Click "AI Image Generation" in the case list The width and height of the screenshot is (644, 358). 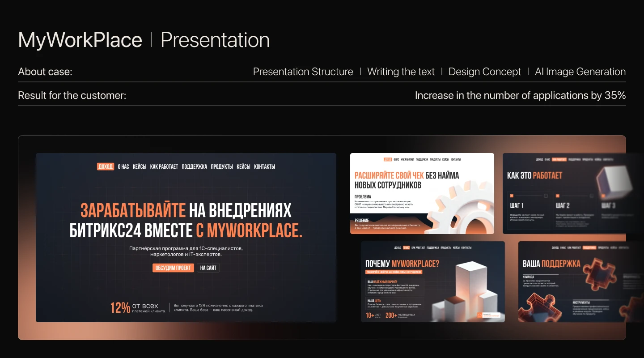click(580, 72)
